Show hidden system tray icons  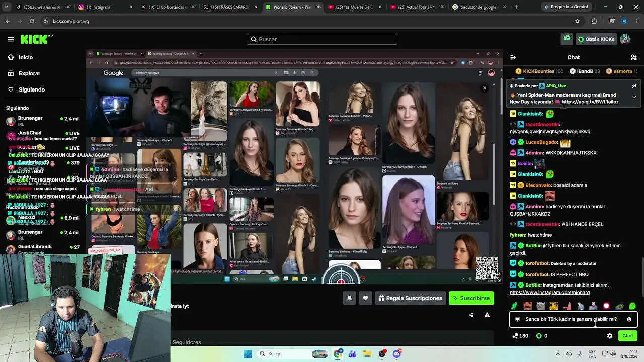(558, 354)
